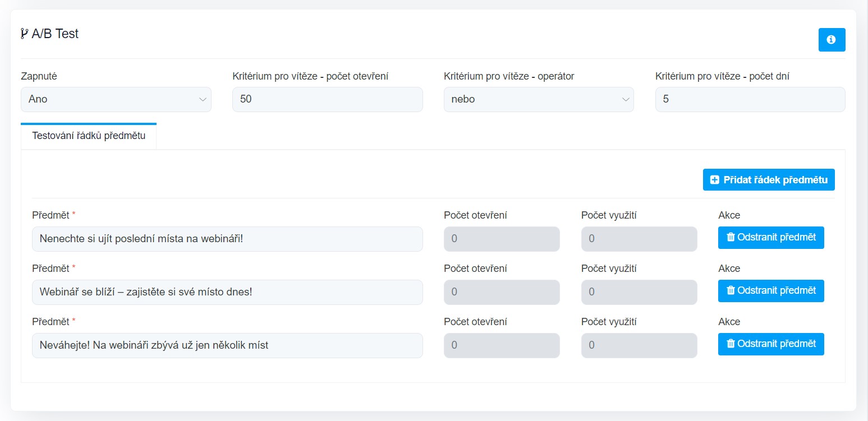Edit subject Nenechte si ujít poslední místa

(227, 239)
